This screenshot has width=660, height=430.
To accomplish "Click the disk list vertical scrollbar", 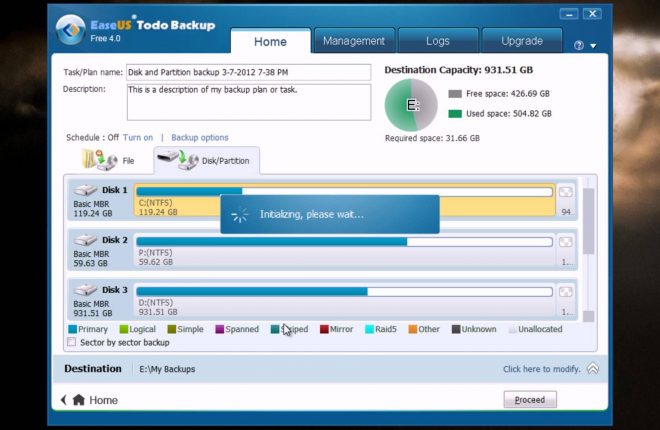I will click(588, 221).
